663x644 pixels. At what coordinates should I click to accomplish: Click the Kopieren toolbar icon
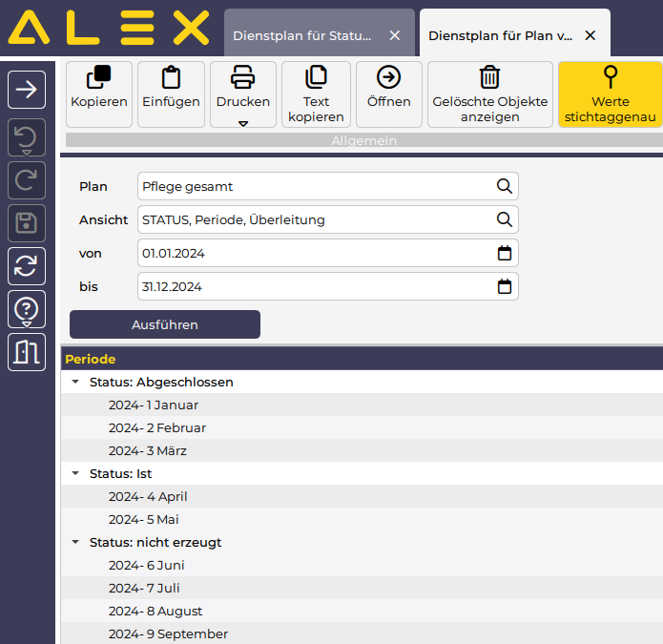[x=99, y=78]
